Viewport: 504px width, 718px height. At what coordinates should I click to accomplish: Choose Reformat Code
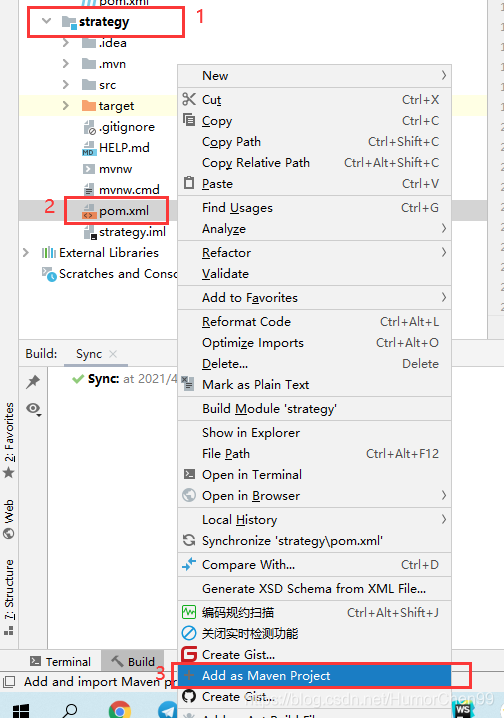point(314,321)
